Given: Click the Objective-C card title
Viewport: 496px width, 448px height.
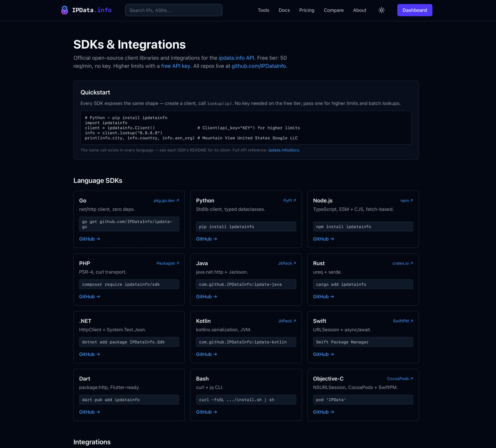Looking at the screenshot, I should [328, 379].
